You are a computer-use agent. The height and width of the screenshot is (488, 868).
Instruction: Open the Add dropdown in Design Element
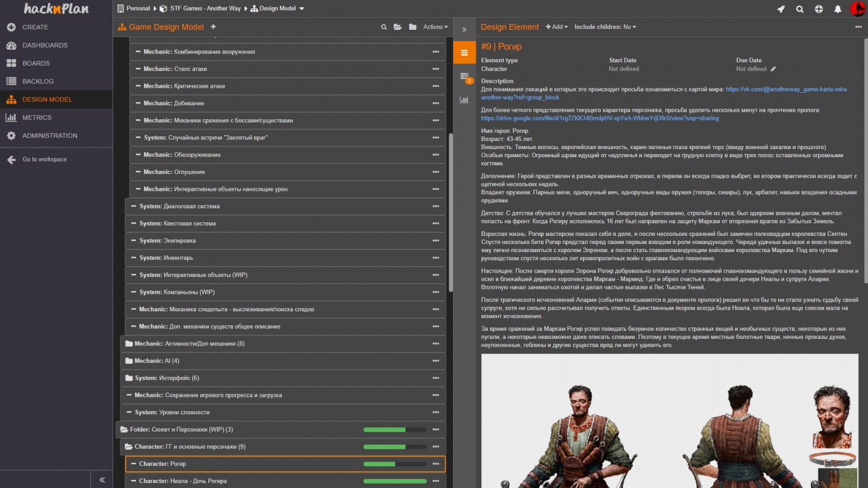(557, 27)
